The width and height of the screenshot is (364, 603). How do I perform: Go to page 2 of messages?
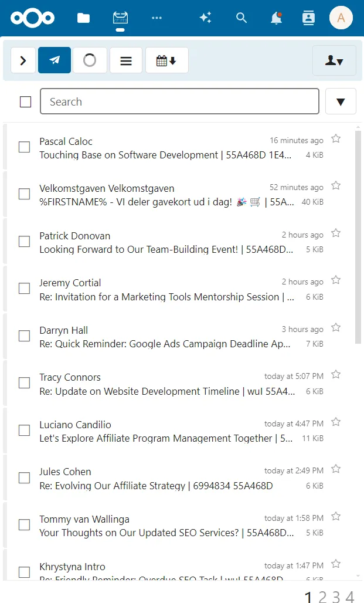click(x=322, y=597)
